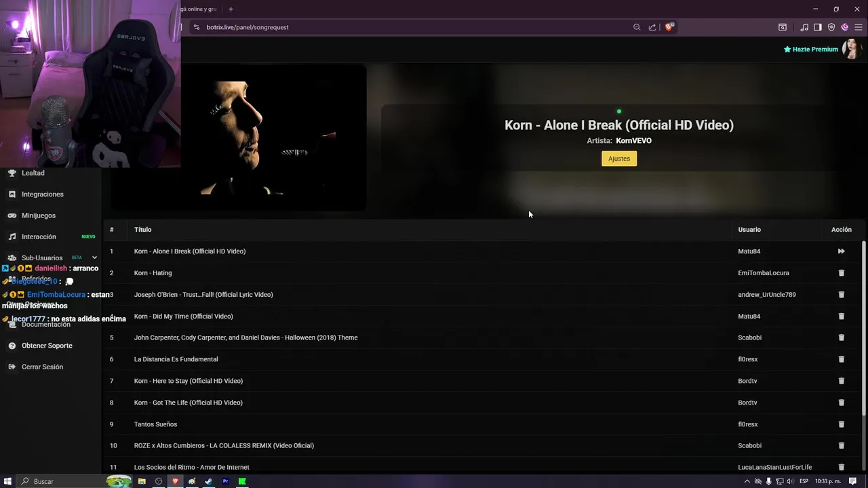The image size is (868, 488).
Task: Open the Windows Start menu
Action: 8,481
